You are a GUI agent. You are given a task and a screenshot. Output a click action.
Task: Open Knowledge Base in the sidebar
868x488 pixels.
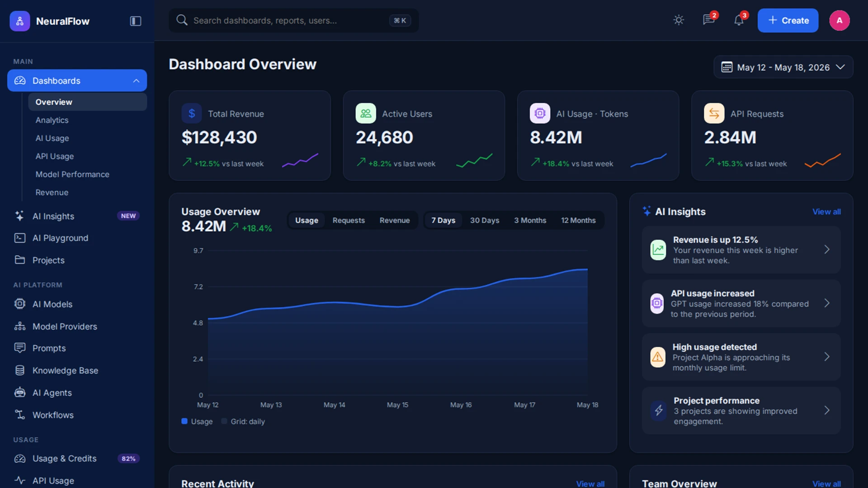[x=77, y=371]
